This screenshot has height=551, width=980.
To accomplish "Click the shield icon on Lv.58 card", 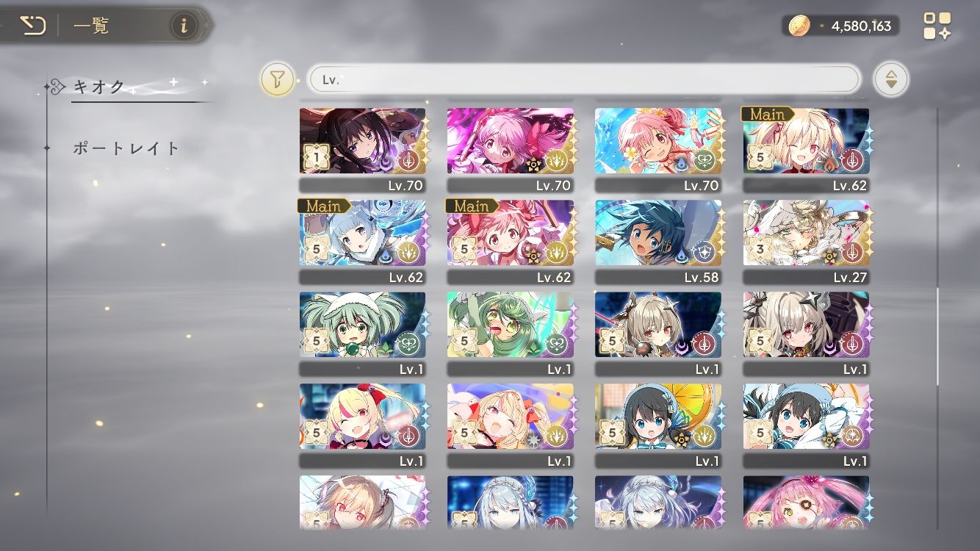I will tap(704, 252).
